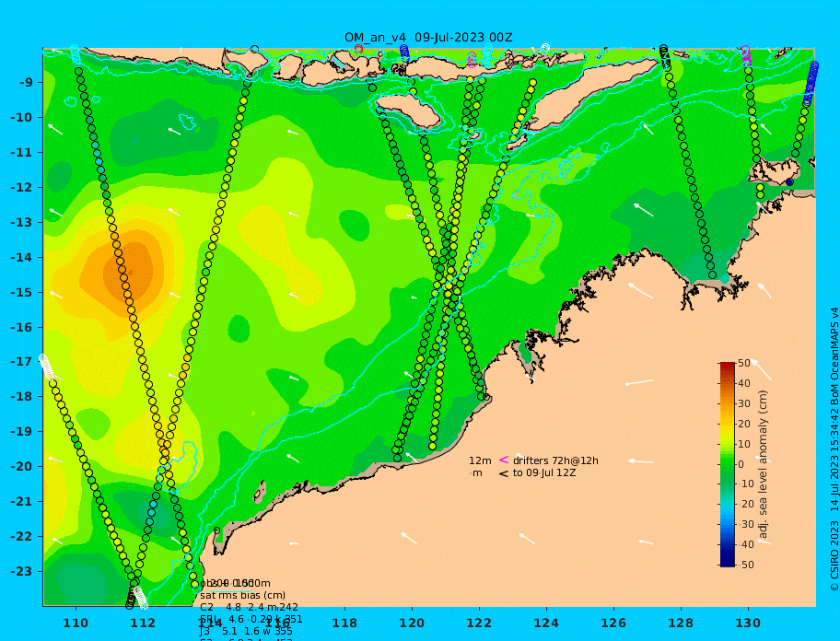Click latitude axis label '-15'
The width and height of the screenshot is (840, 641).
point(21,292)
